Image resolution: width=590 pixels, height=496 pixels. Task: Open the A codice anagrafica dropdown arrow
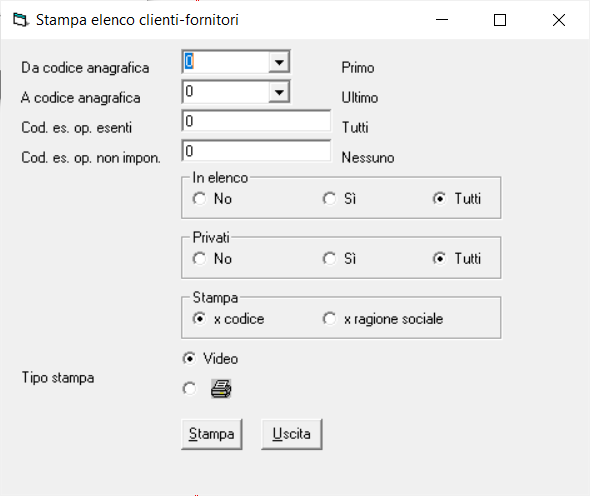(279, 92)
